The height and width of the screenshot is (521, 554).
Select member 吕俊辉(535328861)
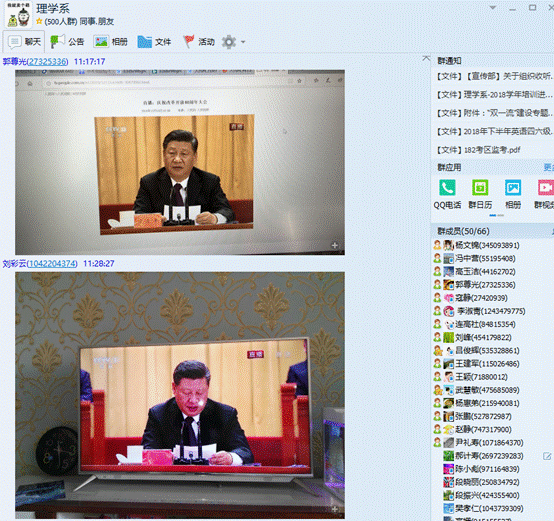pyautogui.click(x=487, y=351)
